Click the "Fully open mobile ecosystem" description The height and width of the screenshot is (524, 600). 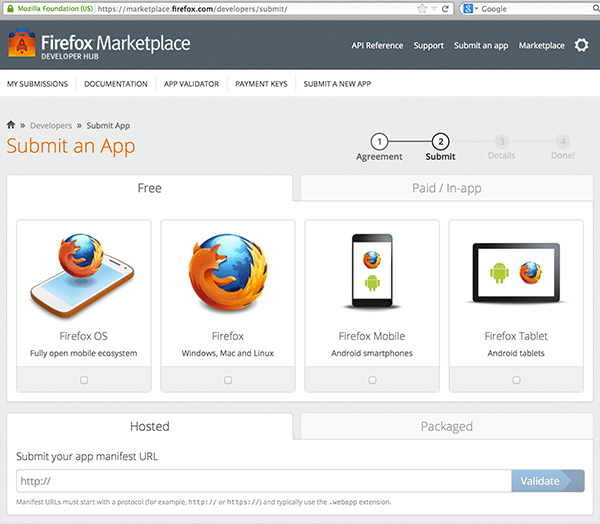click(x=83, y=353)
